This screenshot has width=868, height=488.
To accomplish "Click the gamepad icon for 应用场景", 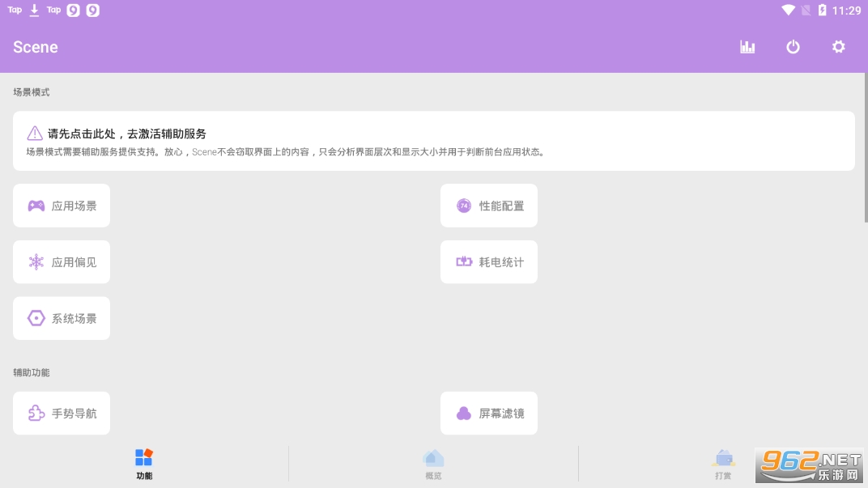I will point(36,206).
